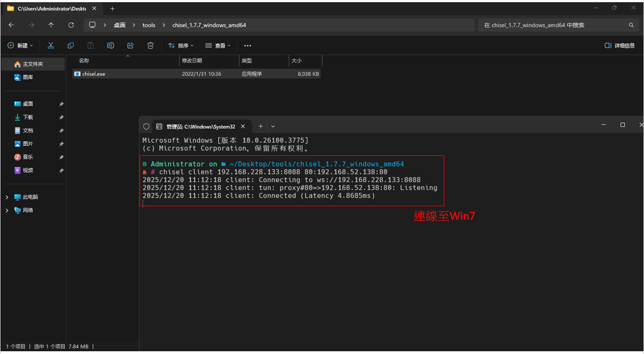Click the Delete trash can icon
This screenshot has height=354, width=644.
click(150, 45)
